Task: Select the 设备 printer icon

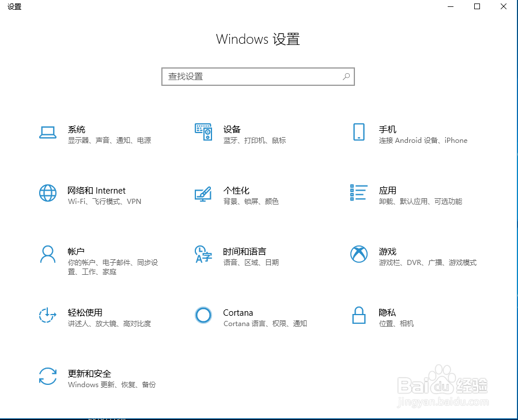Action: pos(203,133)
